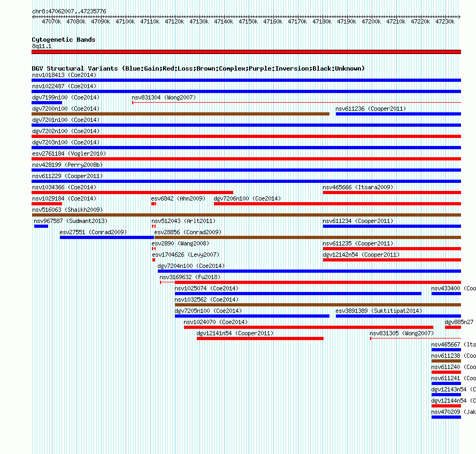
Task: Click nsv3169632 (Fu2018) label
Action: tap(190, 277)
